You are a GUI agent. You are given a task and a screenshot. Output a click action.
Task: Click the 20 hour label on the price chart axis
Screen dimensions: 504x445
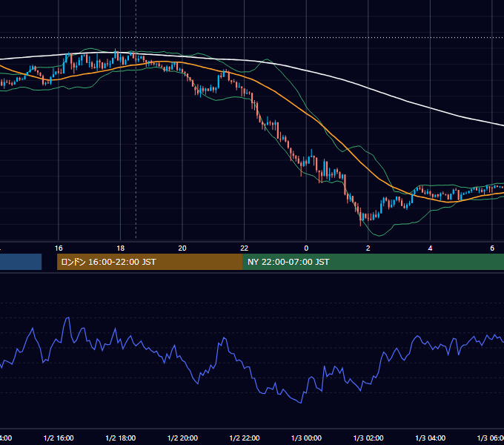point(182,248)
